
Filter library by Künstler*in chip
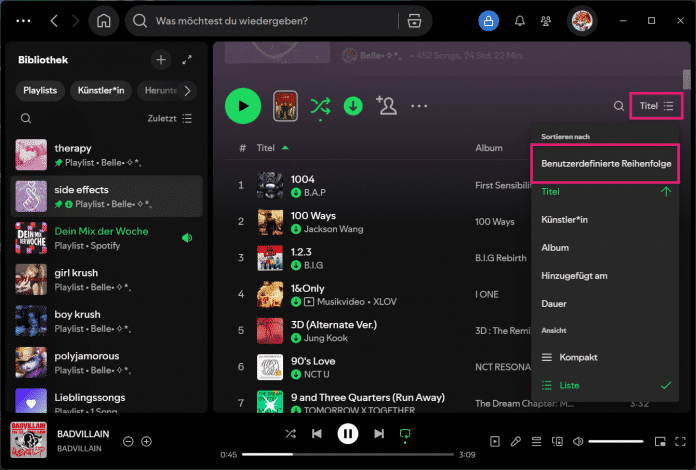click(101, 91)
